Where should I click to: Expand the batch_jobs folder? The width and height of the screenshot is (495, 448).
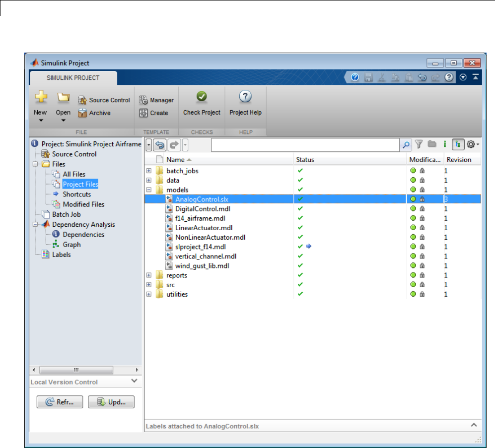coord(149,171)
